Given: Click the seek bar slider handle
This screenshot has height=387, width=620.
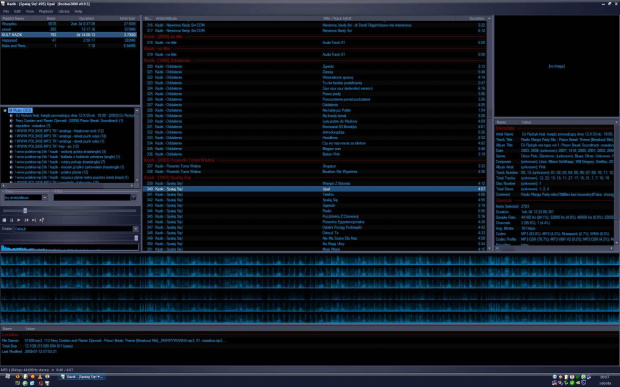Looking at the screenshot, I should click(25, 211).
